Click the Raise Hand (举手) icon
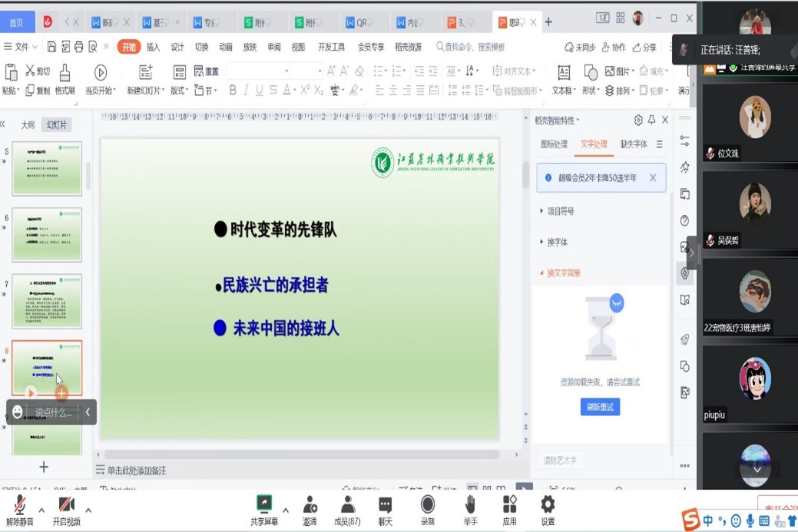 tap(469, 504)
